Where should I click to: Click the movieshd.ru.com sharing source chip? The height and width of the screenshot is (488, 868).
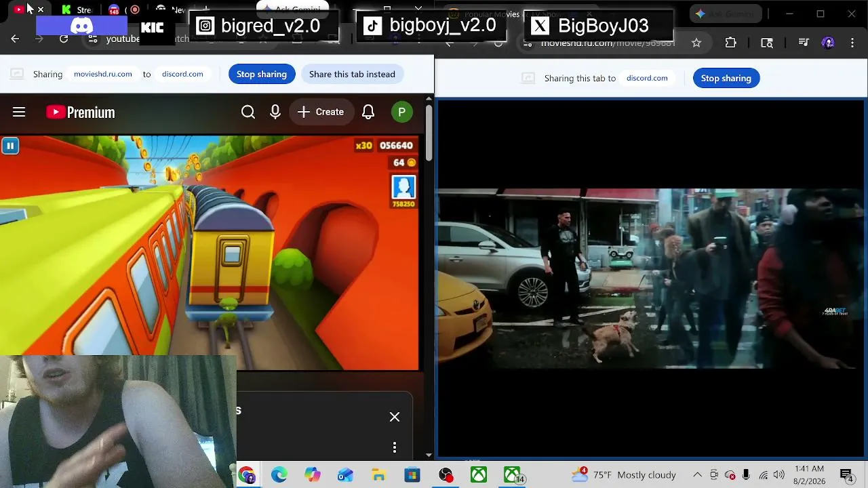(x=103, y=74)
